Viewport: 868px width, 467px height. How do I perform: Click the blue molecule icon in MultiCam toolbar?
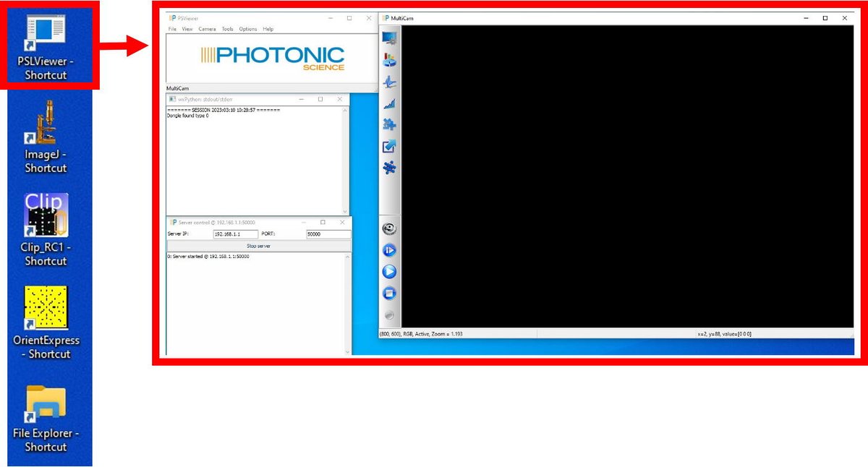point(389,168)
